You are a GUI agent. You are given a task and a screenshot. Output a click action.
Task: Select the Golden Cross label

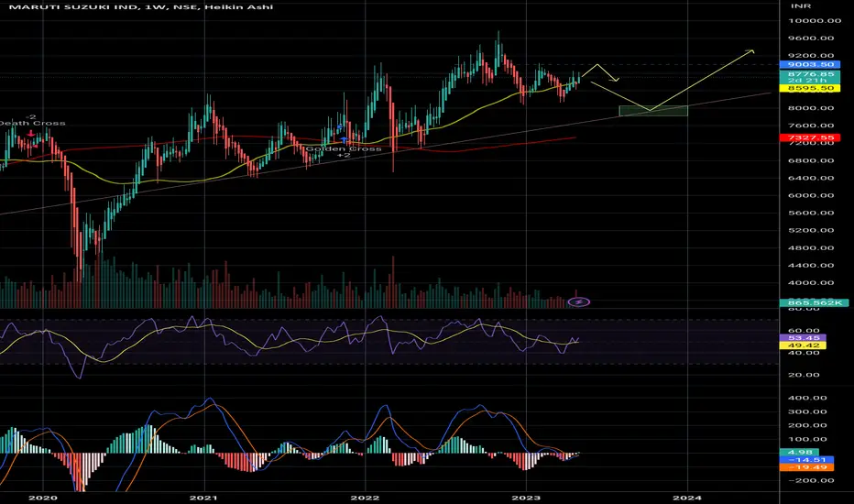click(344, 148)
